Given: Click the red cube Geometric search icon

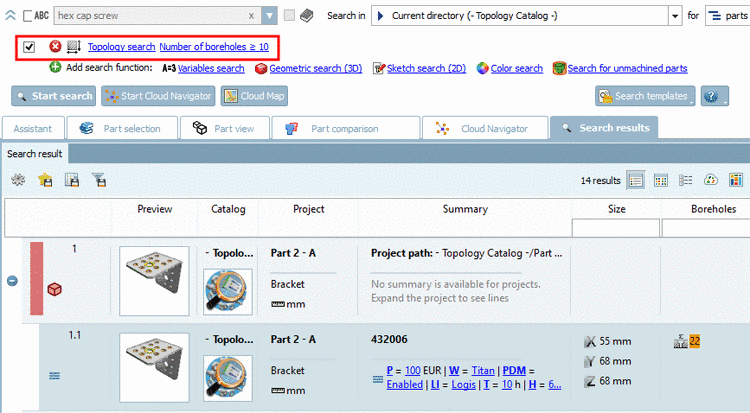Looking at the screenshot, I should coord(261,68).
